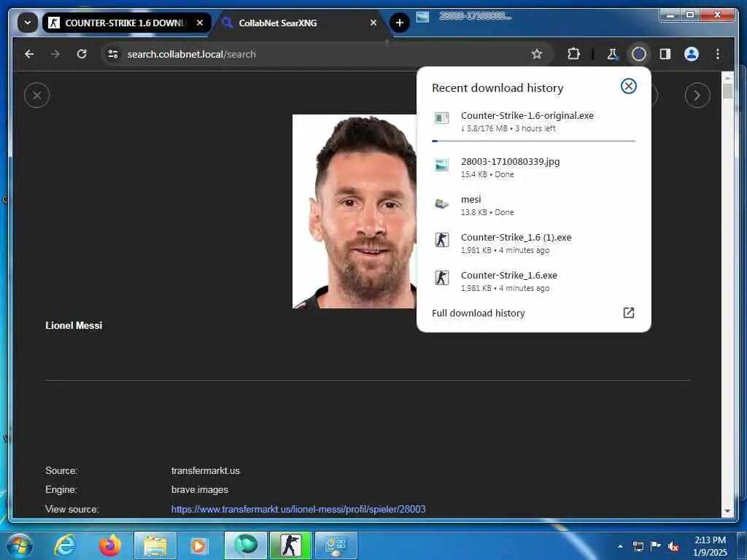Open the Extensions puzzle icon
The image size is (747, 560).
point(573,54)
